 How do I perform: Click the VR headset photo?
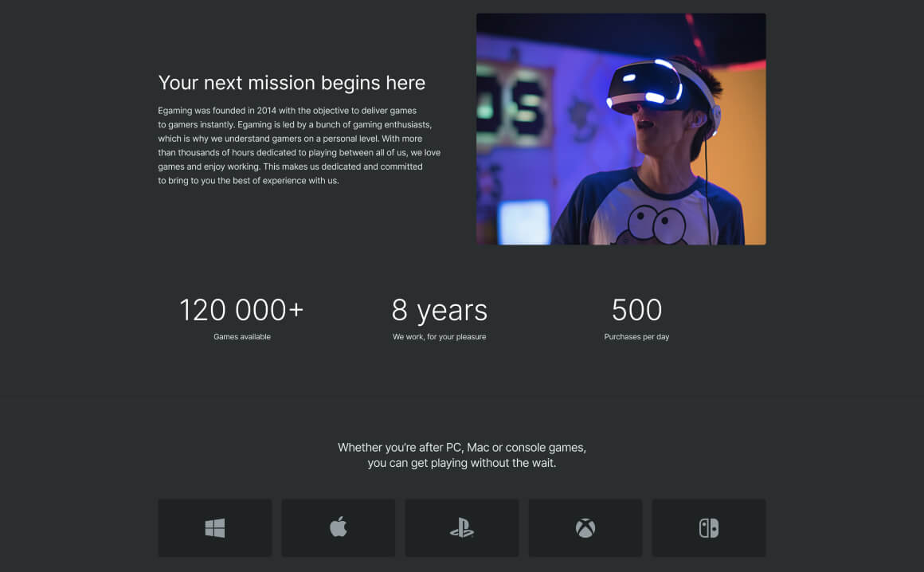621,128
